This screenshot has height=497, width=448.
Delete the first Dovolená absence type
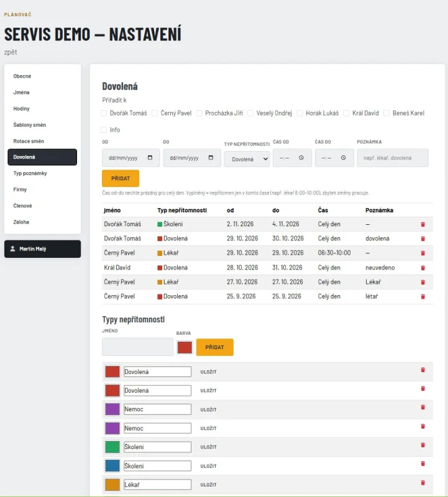tap(423, 370)
